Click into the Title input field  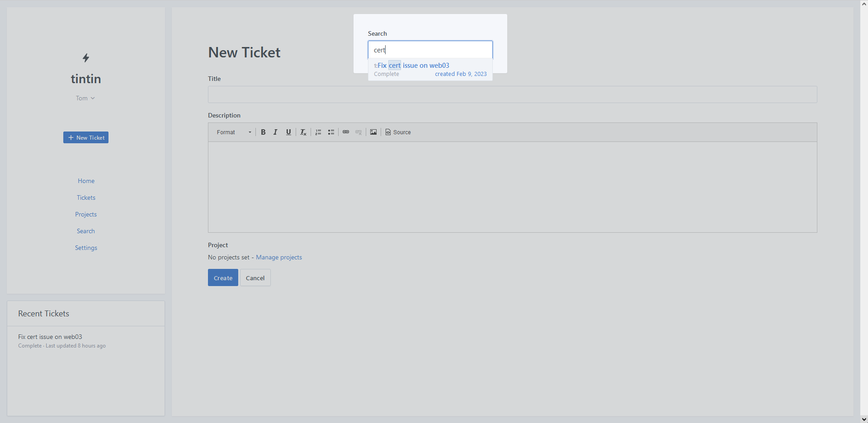tap(512, 94)
